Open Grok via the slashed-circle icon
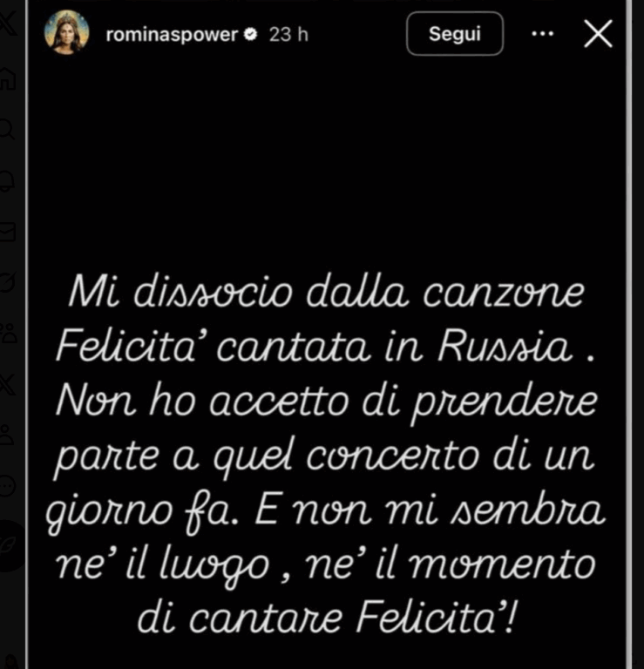Viewport: 644px width, 669px height. [7, 282]
